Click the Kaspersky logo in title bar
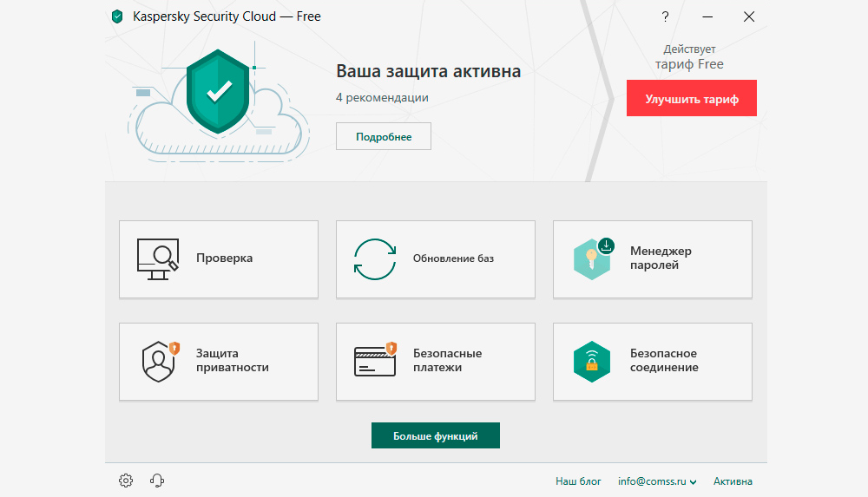Image resolution: width=868 pixels, height=497 pixels. tap(118, 16)
